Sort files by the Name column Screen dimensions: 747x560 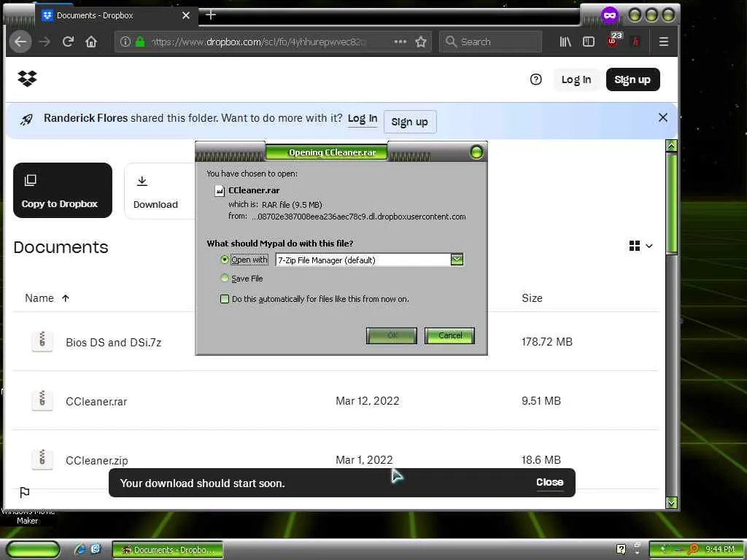(47, 298)
